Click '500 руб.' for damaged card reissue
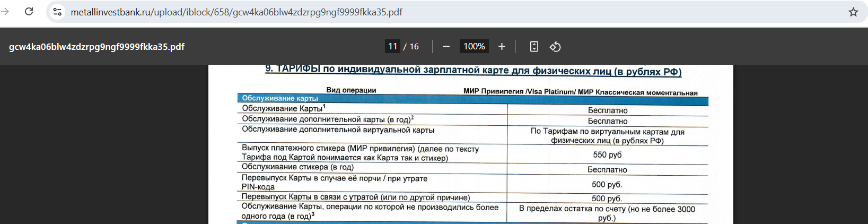Viewport: 868px width, 224px height. click(x=607, y=184)
